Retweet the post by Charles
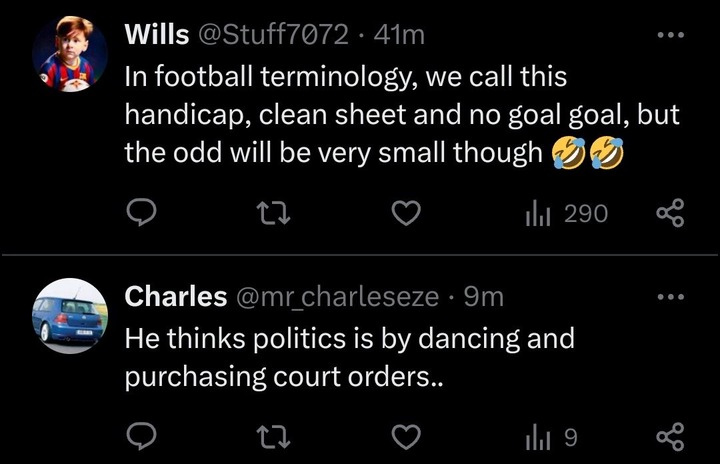Screen dimensions: 720x464 273,437
